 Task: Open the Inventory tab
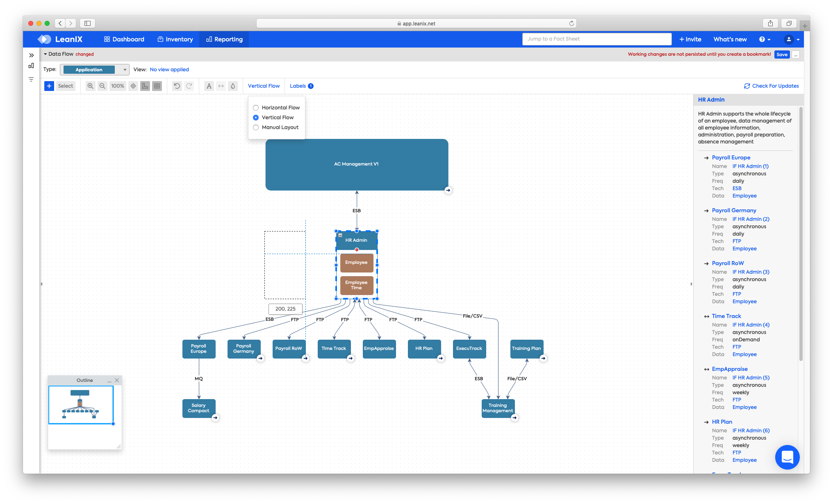[x=175, y=39]
